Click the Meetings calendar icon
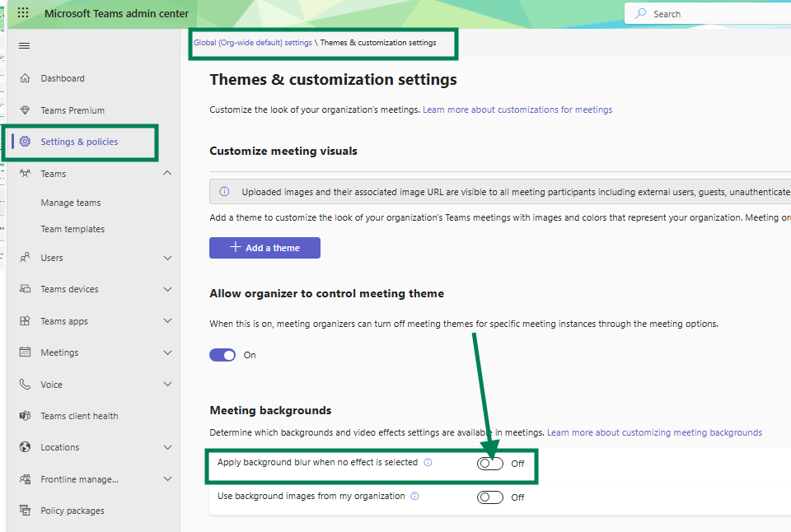This screenshot has height=532, width=791. 25,352
